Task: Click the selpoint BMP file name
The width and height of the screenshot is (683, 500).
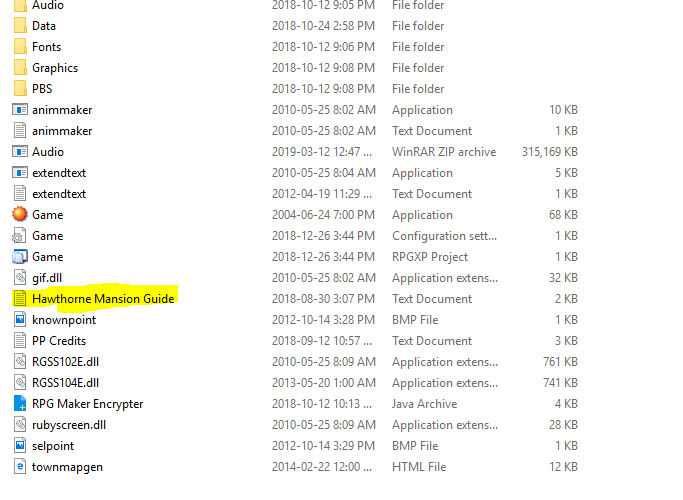Action: pyautogui.click(x=53, y=446)
